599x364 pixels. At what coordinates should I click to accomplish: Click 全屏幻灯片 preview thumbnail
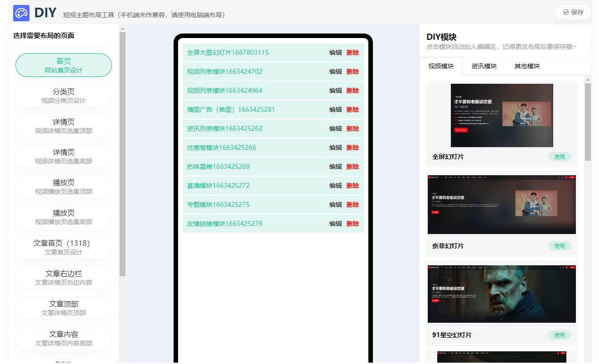pos(502,115)
